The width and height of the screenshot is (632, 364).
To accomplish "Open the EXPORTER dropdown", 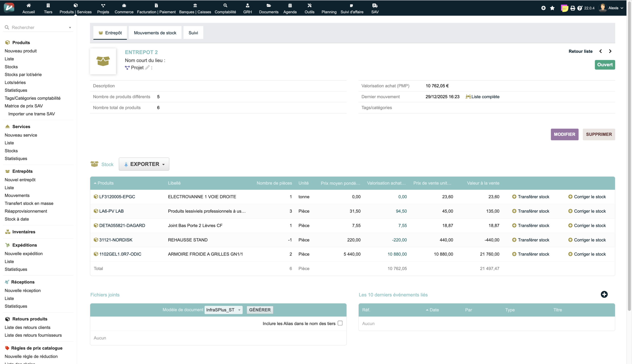I will click(144, 164).
